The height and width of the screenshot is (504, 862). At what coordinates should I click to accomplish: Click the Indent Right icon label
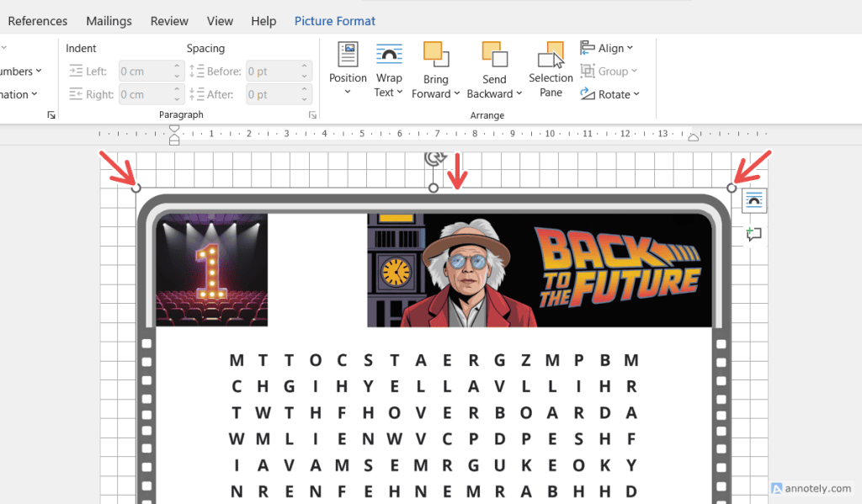(x=76, y=94)
